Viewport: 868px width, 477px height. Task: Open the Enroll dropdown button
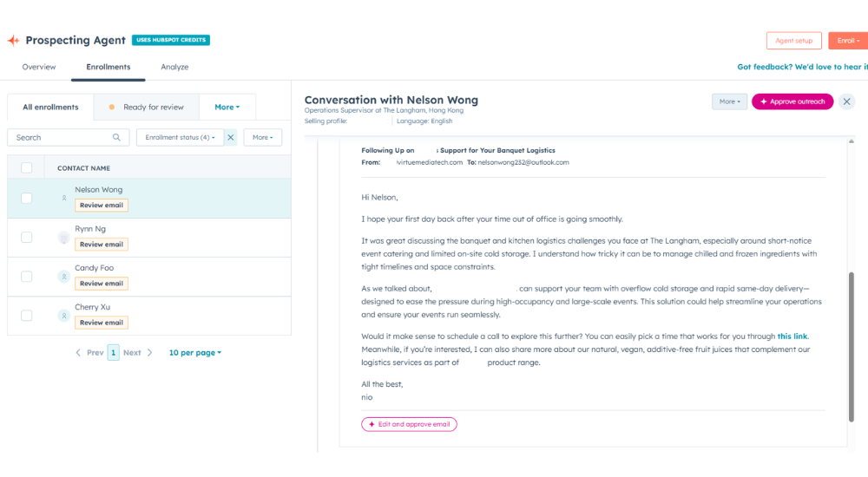[x=846, y=41]
